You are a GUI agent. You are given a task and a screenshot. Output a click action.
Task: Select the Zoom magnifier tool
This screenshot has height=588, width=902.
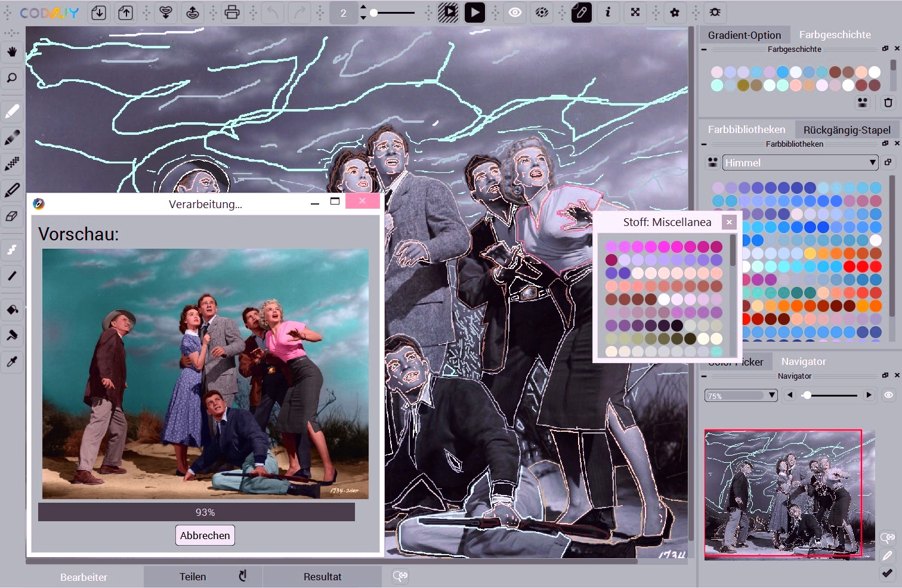pyautogui.click(x=12, y=78)
